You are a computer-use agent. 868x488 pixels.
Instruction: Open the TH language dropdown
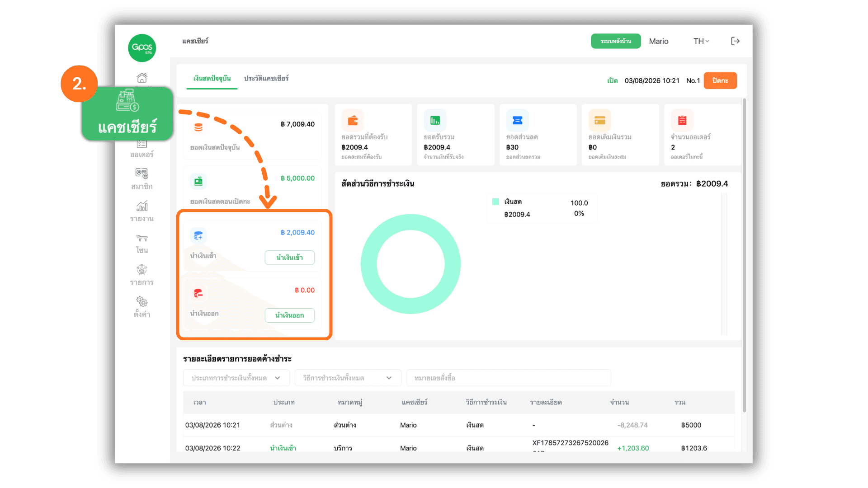(x=701, y=41)
